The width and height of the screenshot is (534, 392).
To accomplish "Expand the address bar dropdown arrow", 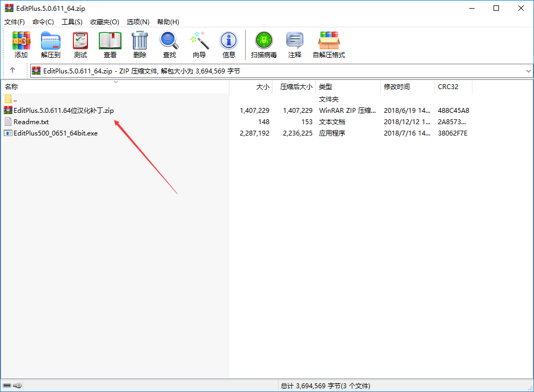I will coord(528,71).
